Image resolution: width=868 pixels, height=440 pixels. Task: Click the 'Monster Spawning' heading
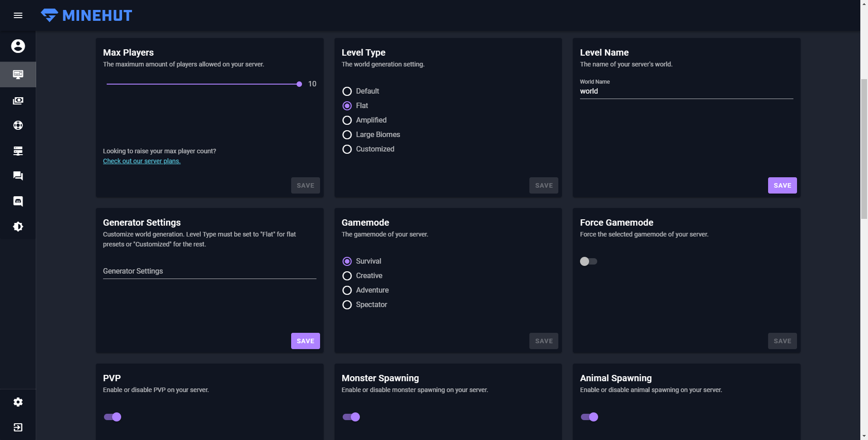(380, 378)
